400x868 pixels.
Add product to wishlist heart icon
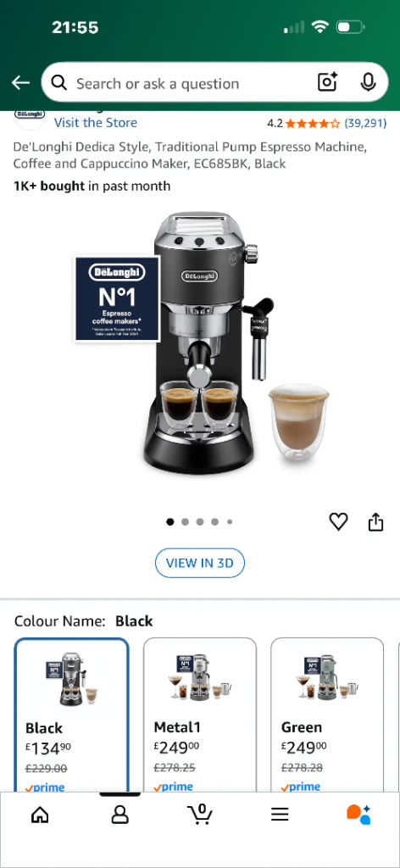(338, 521)
